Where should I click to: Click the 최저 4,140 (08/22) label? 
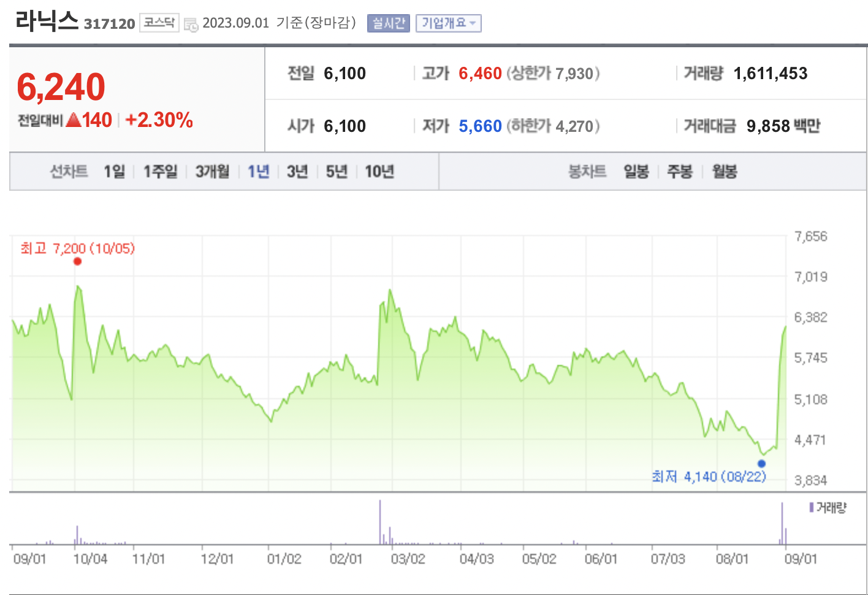click(709, 477)
